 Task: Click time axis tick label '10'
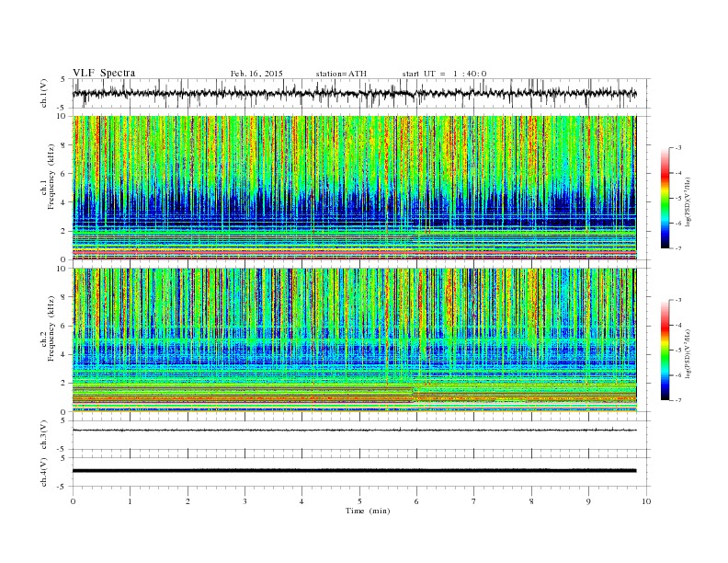click(x=646, y=501)
